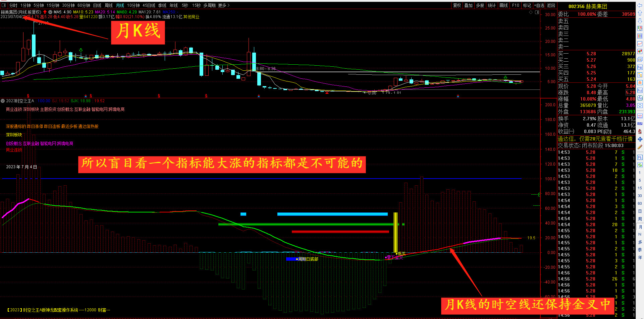Select the 月线 period tab

coord(120,5)
